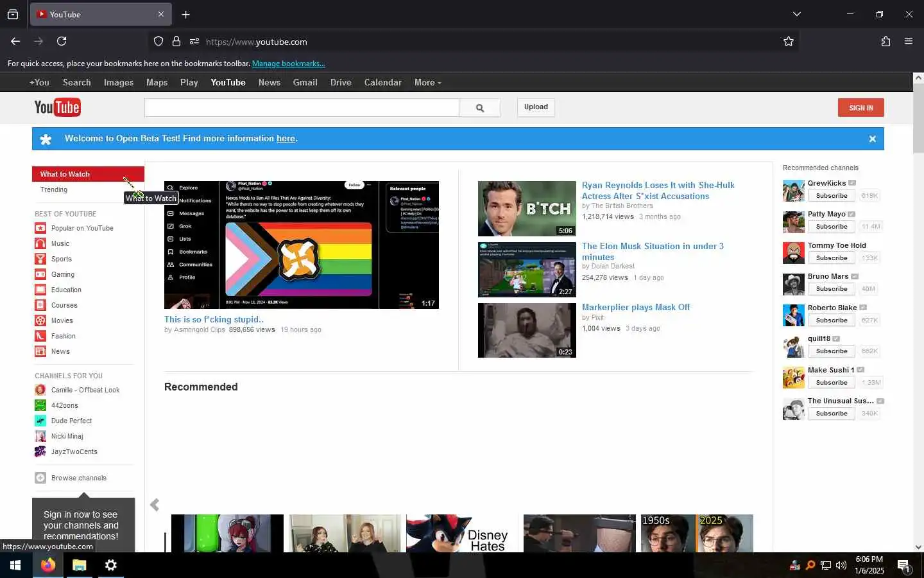
Task: Open Images in the top navigation bar
Action: [119, 82]
